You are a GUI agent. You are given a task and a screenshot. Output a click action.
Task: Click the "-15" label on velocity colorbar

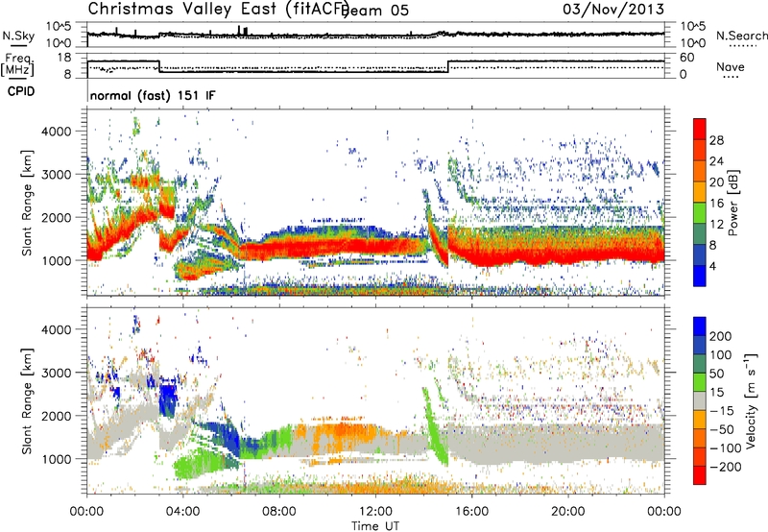(722, 410)
